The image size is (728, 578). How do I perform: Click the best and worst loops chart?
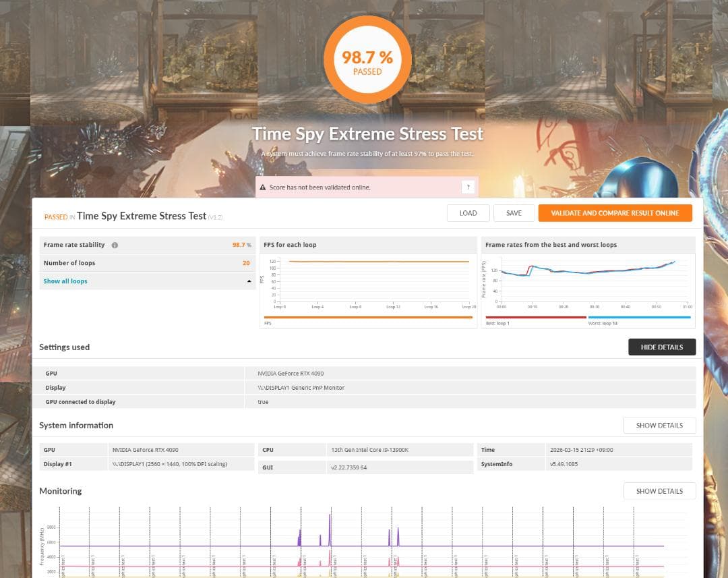click(x=588, y=283)
